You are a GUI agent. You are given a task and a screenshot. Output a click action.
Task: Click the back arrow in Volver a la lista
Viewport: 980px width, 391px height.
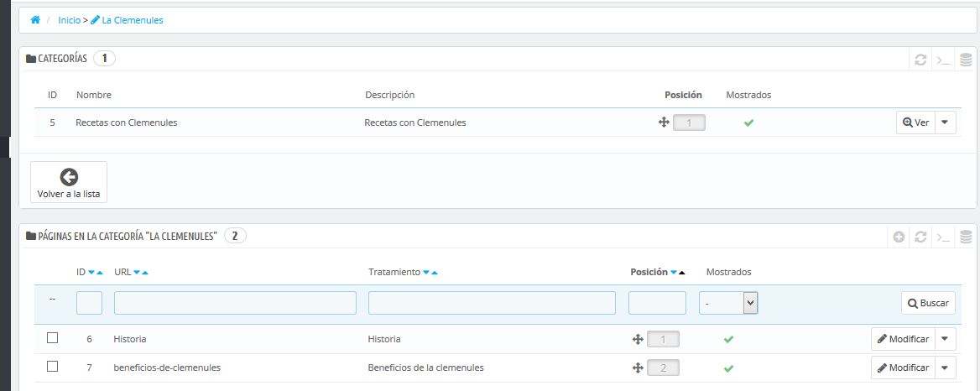click(69, 177)
